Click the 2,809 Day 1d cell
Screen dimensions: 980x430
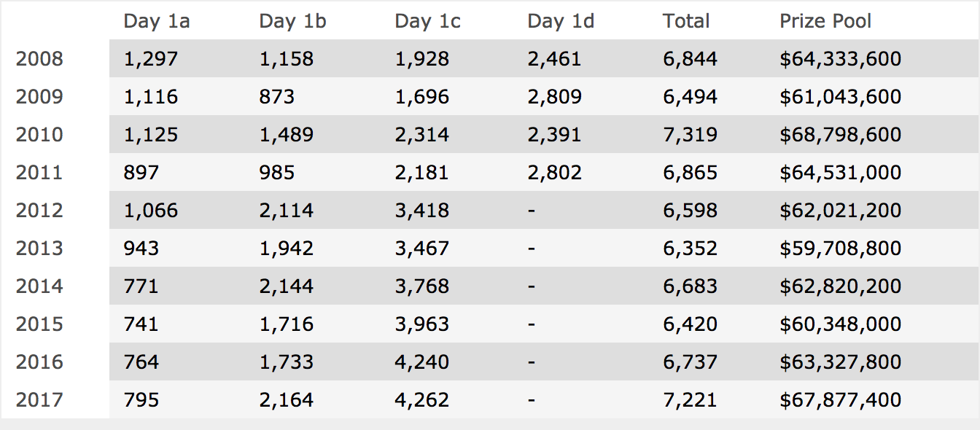tap(555, 97)
